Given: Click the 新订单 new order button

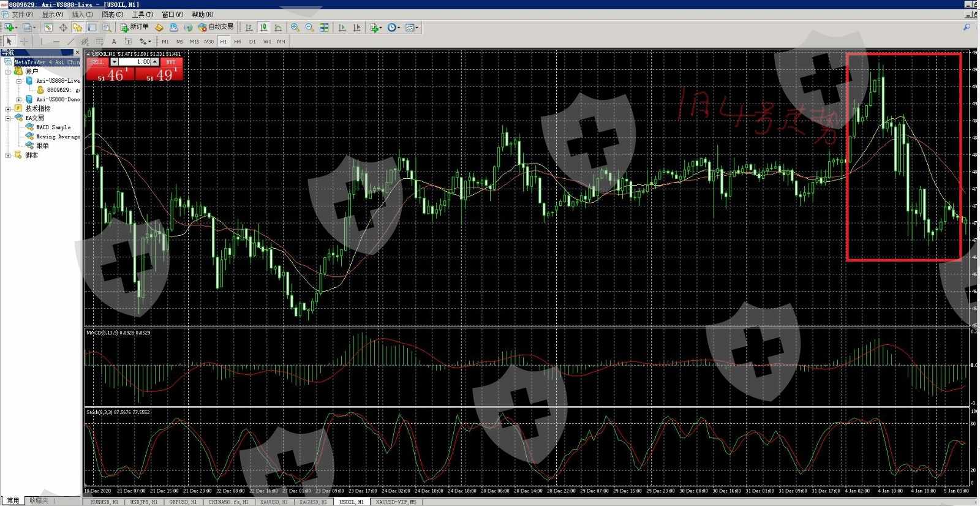Looking at the screenshot, I should point(135,27).
